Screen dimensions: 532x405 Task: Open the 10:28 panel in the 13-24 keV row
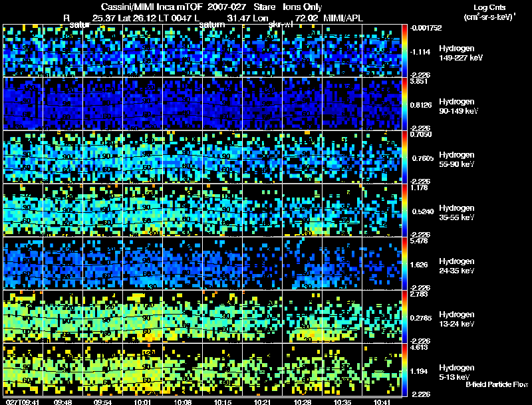click(x=303, y=317)
